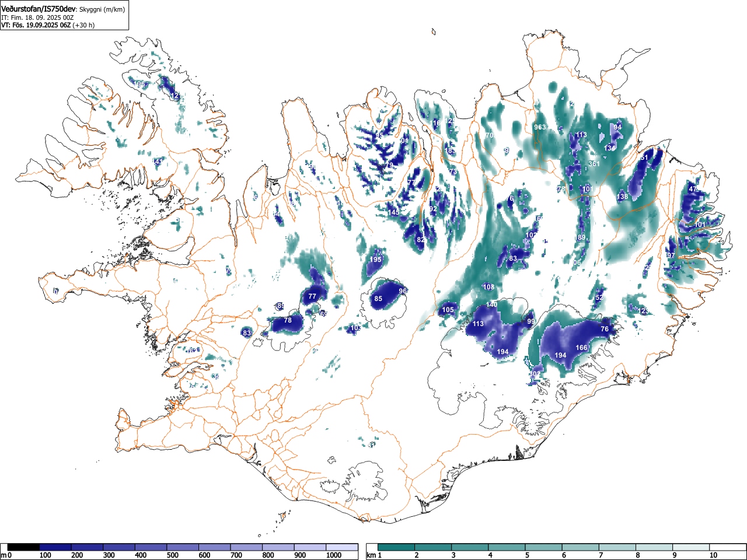Click the 140 value above the glacier

tap(492, 305)
